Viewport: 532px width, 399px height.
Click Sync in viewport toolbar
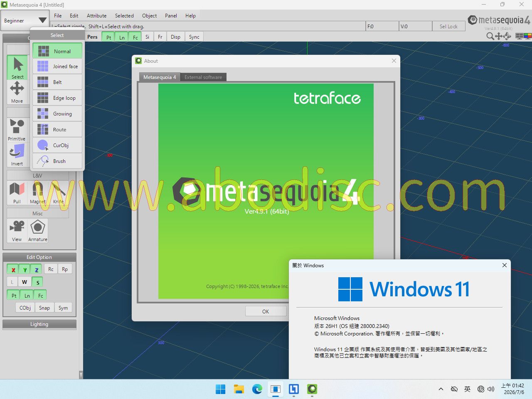(x=194, y=37)
